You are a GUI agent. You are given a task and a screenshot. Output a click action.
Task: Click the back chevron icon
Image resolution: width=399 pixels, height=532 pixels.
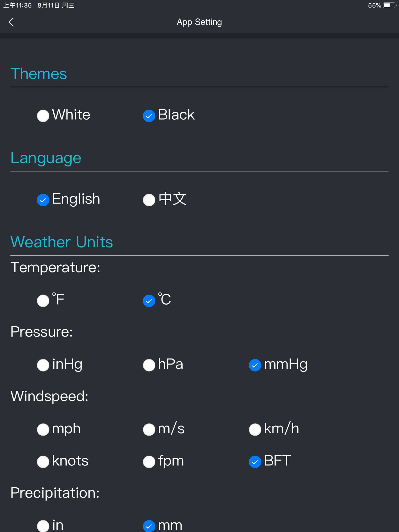pos(11,22)
